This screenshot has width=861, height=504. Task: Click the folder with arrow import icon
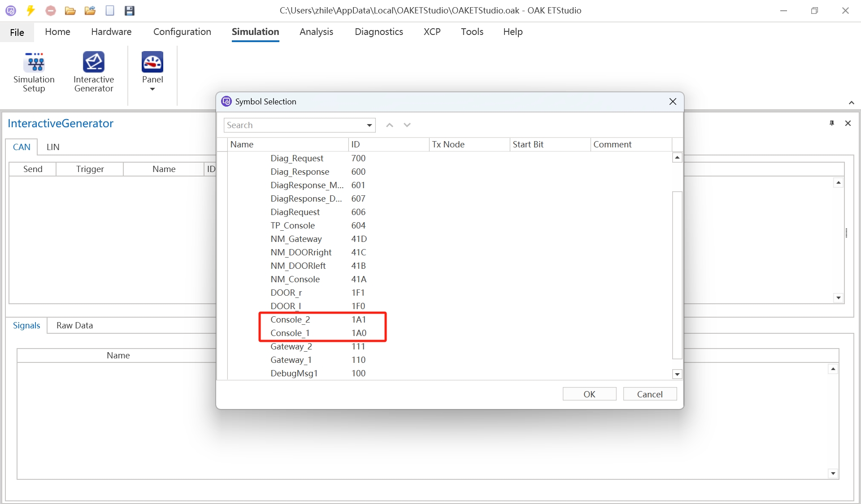(x=90, y=10)
